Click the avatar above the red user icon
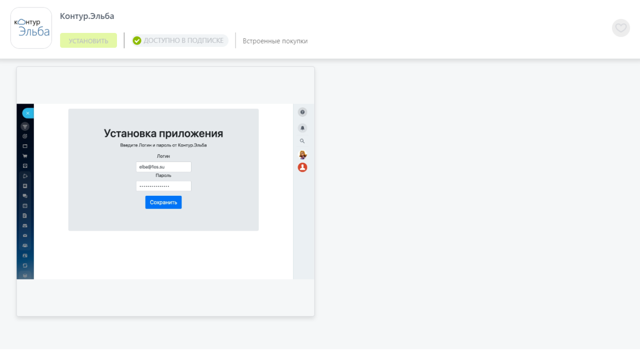This screenshot has width=640, height=364. coord(302,155)
